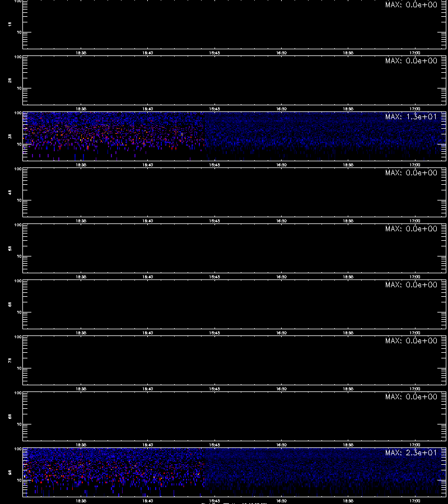Select the MAX: 0.0e+00 label in panel 5R

411,228
